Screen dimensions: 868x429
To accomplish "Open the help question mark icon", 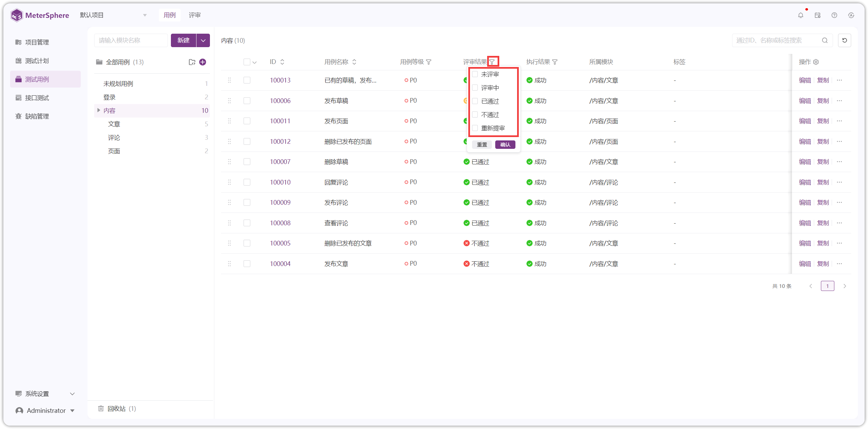I will tap(834, 15).
